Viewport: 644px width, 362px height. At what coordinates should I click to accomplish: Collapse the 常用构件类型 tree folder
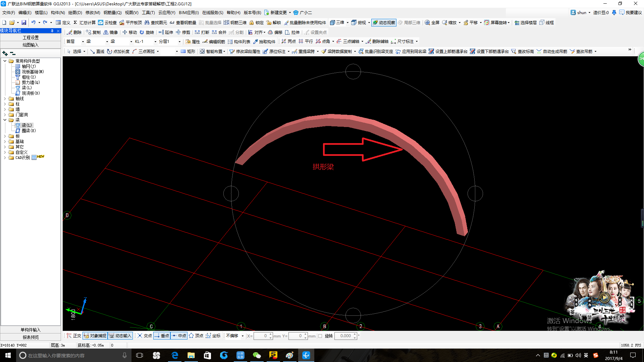(x=5, y=61)
